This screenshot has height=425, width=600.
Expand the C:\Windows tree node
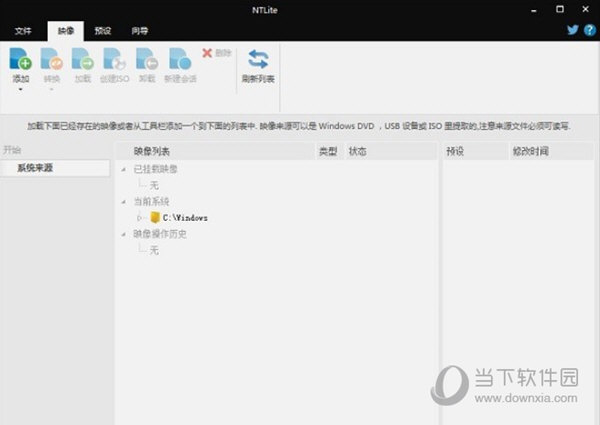pyautogui.click(x=139, y=218)
